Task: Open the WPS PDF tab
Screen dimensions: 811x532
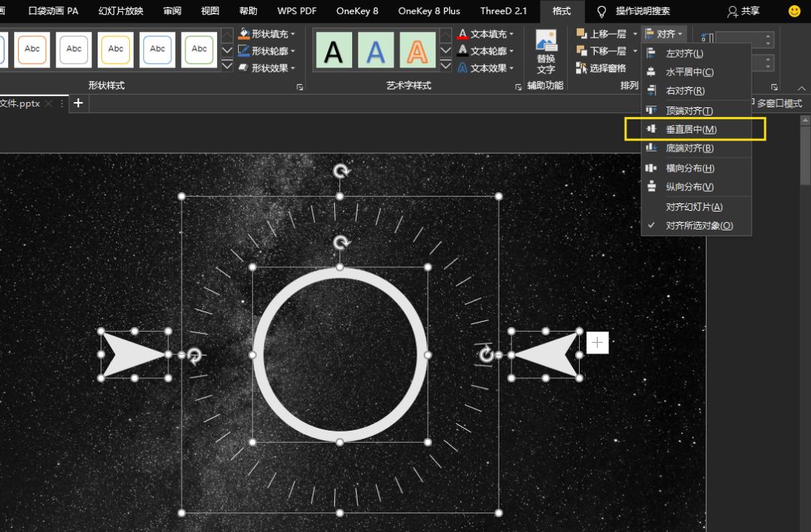Action: coord(297,11)
